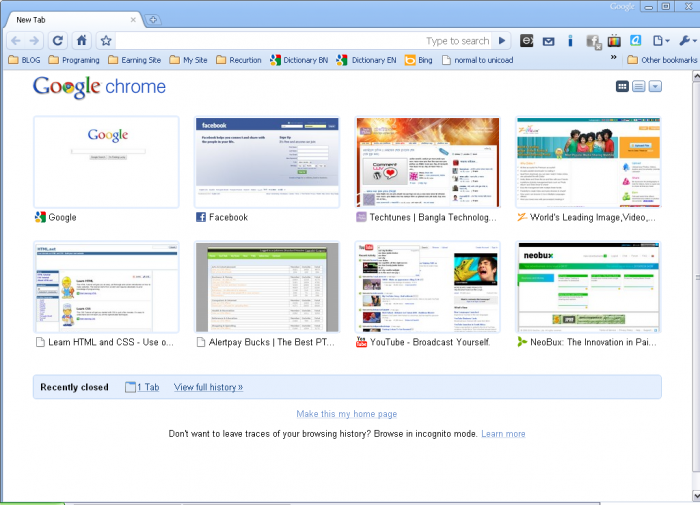Click 'Techtunes | Bangla Technolog...' title

[x=433, y=217]
